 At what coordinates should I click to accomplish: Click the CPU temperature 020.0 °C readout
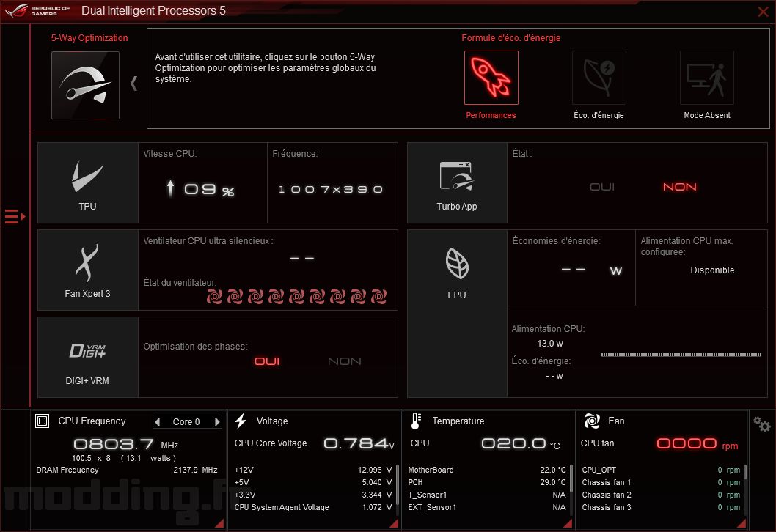(x=521, y=443)
